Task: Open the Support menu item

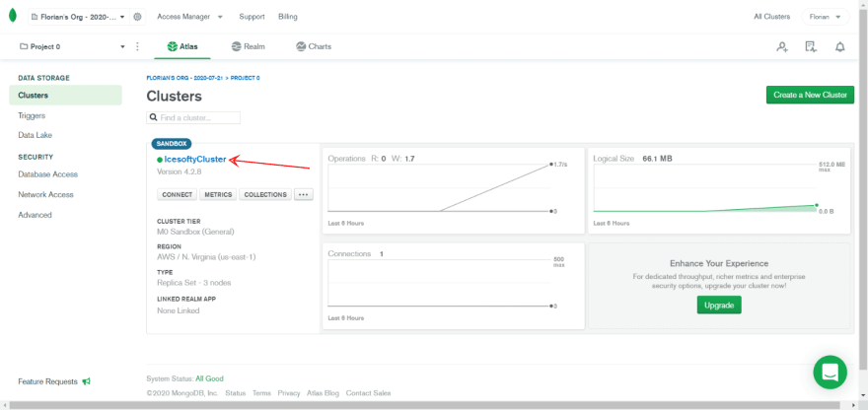Action: 252,17
